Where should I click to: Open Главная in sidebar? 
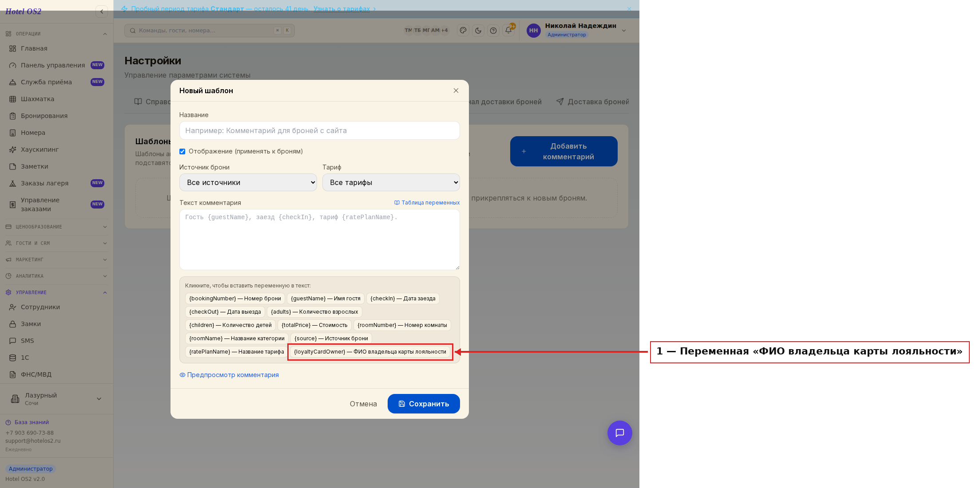click(56, 48)
